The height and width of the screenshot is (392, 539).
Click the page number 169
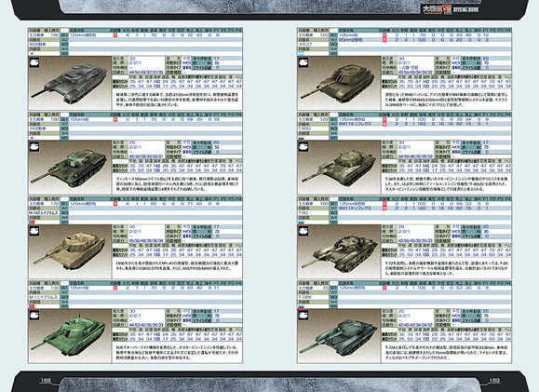[x=494, y=380]
